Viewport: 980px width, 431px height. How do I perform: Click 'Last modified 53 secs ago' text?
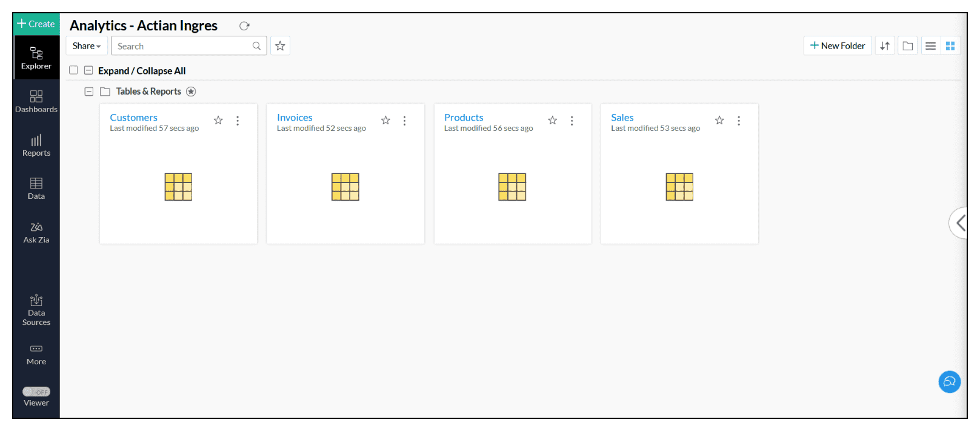click(x=656, y=129)
